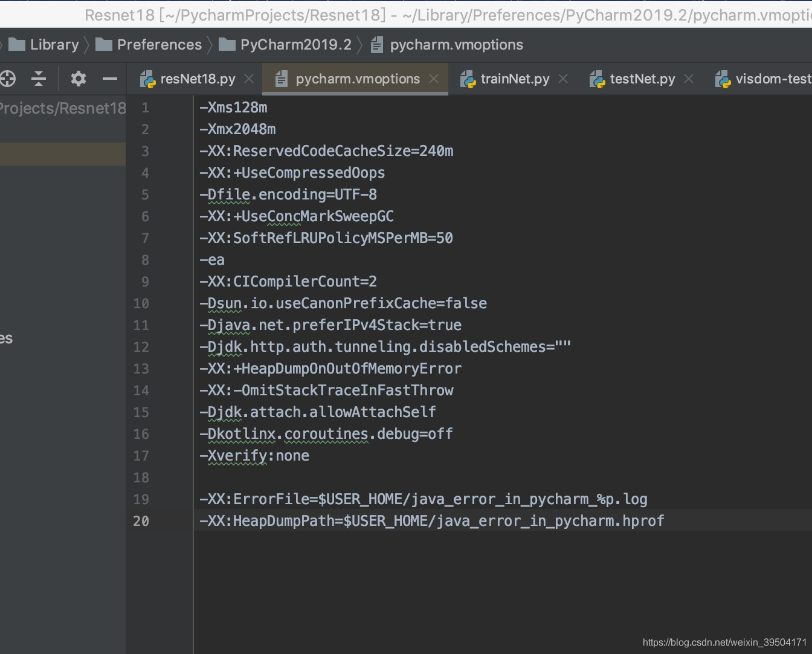Click line number 20 in the gutter

pyautogui.click(x=141, y=521)
